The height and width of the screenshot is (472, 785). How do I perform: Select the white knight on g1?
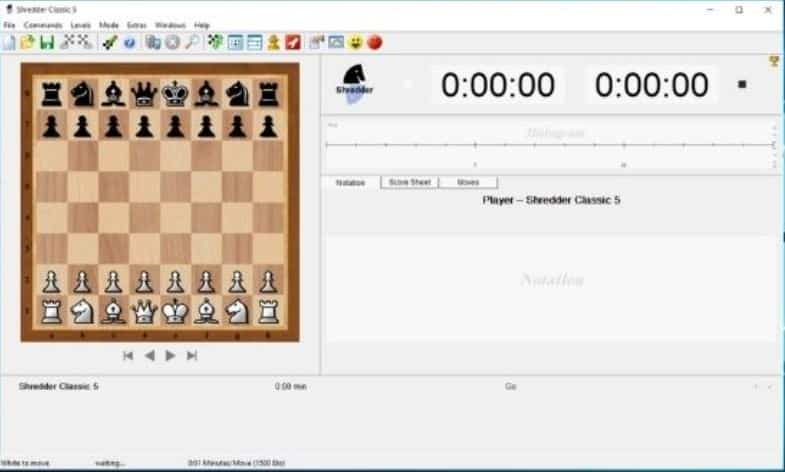coord(237,311)
